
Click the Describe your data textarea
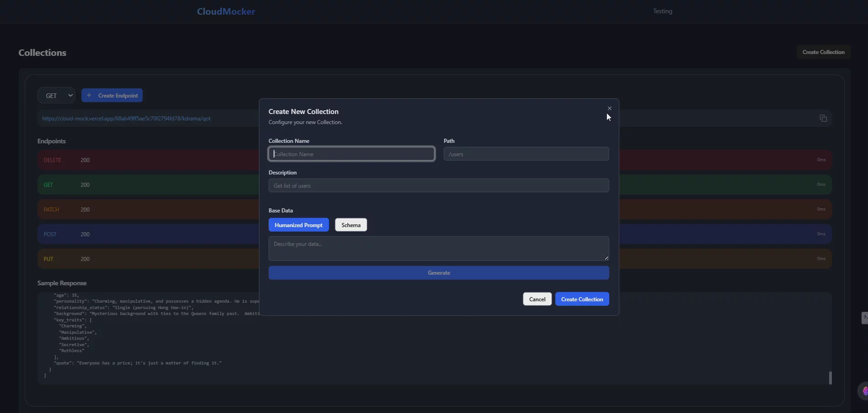click(438, 249)
